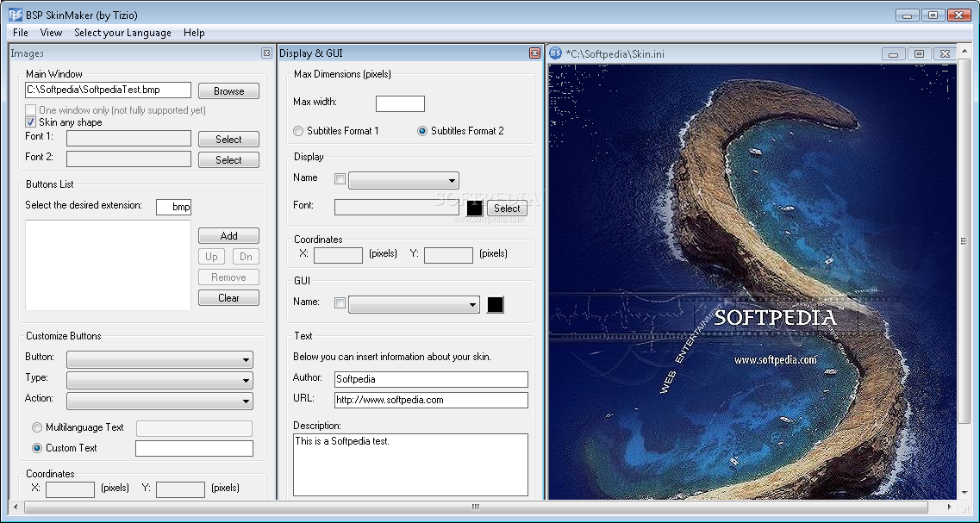Image resolution: width=980 pixels, height=523 pixels.
Task: Click Select button for Font 1
Action: [228, 140]
